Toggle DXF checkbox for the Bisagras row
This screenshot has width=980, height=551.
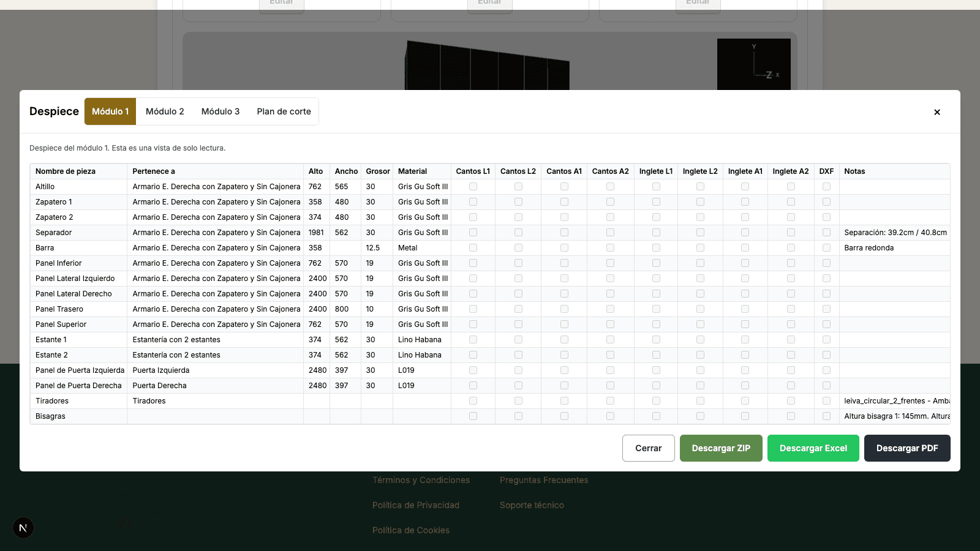point(826,416)
